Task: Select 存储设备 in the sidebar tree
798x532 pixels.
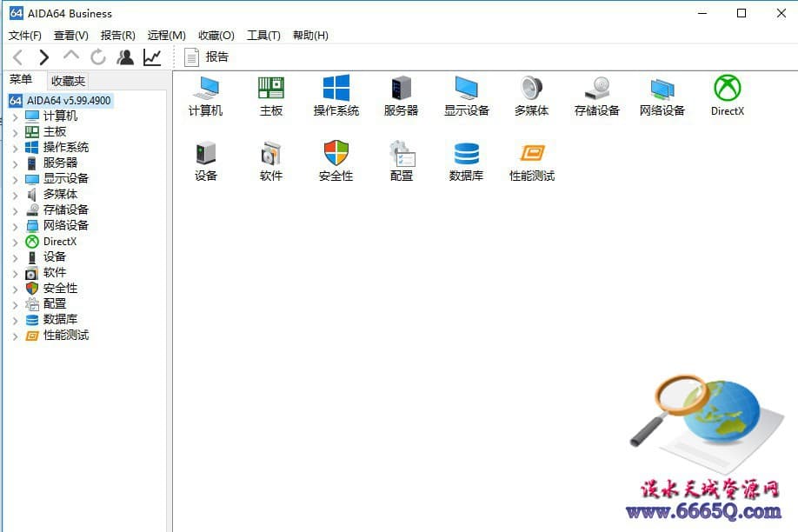Action: tap(66, 209)
